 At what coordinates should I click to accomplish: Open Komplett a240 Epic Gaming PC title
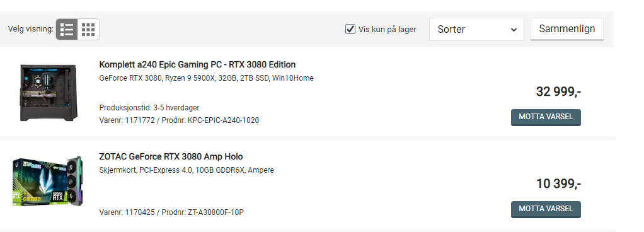pos(197,64)
